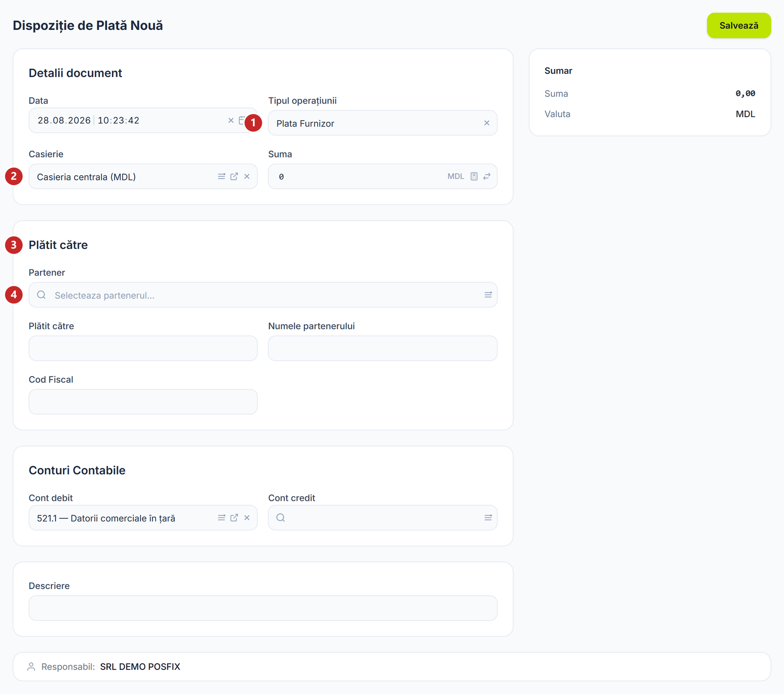784x694 pixels.
Task: Click search icon in Cont credit field
Action: 281,518
